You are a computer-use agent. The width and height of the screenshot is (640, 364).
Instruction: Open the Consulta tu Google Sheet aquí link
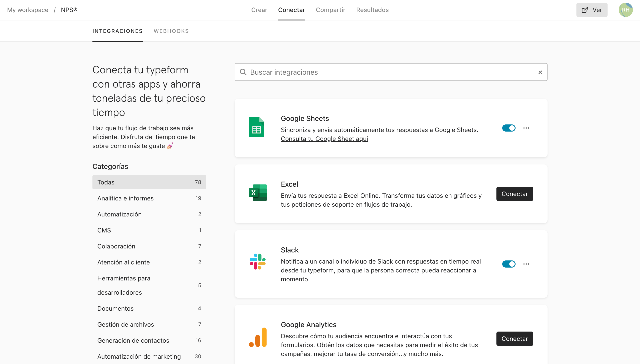pyautogui.click(x=324, y=139)
